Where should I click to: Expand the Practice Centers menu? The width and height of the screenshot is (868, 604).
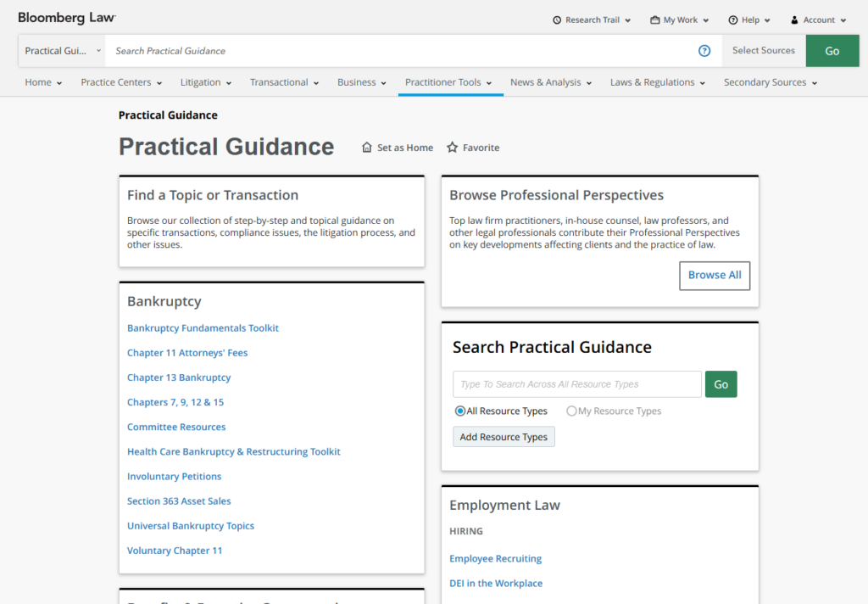click(x=121, y=82)
